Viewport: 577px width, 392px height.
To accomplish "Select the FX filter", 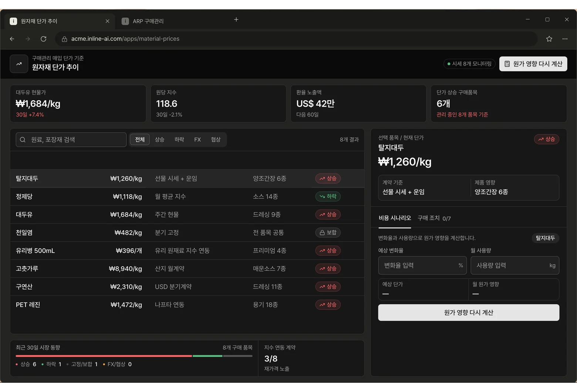I will (x=198, y=139).
